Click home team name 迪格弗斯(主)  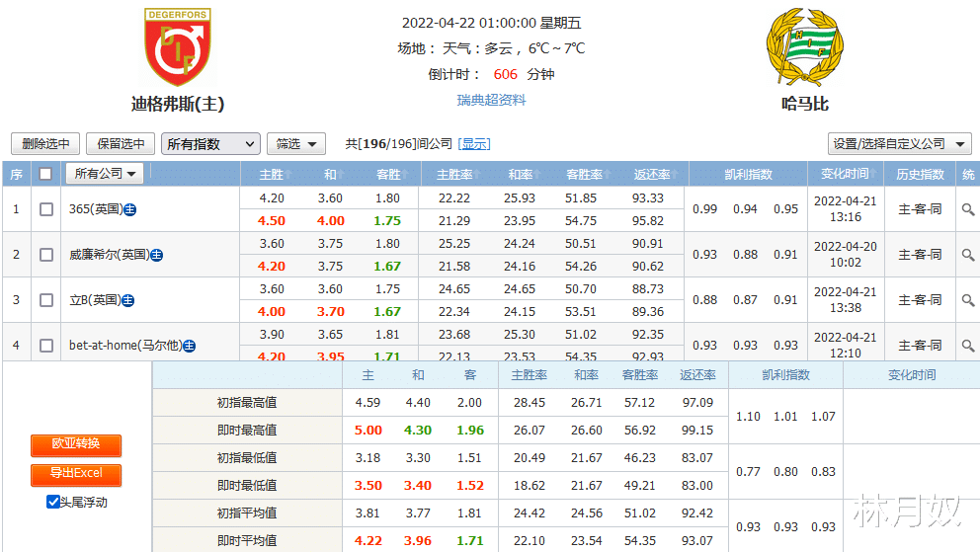click(x=178, y=104)
